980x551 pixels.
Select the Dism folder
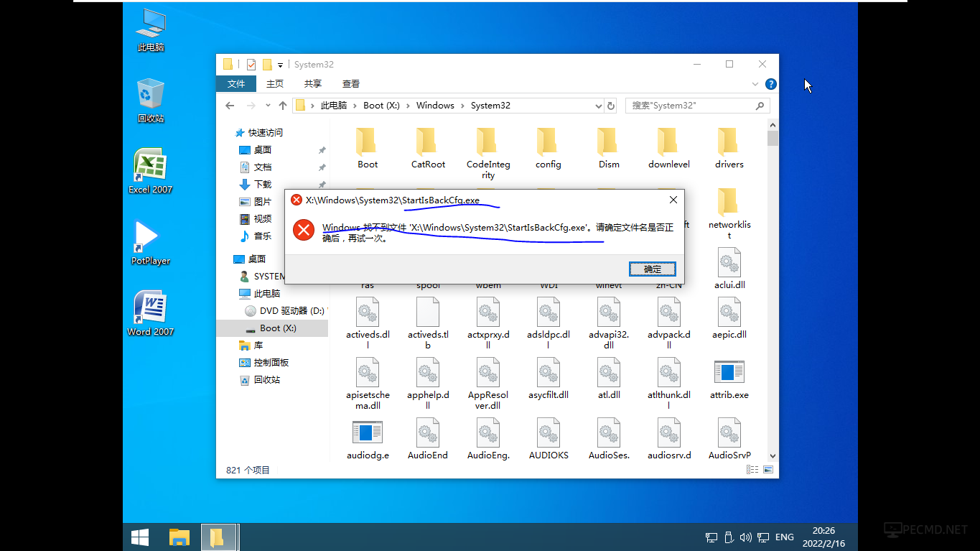[609, 149]
